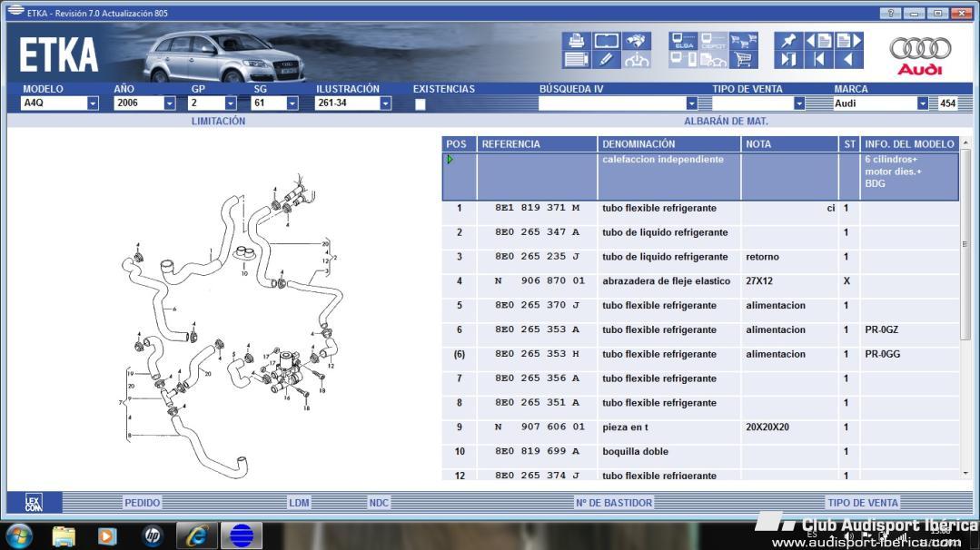Show the lined list view icon

pos(576,60)
